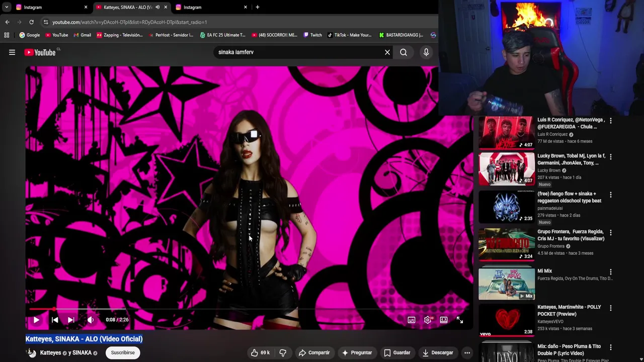Open POLLY POCKET preview thumbnail
Image resolution: width=644 pixels, height=362 pixels.
[x=506, y=320]
